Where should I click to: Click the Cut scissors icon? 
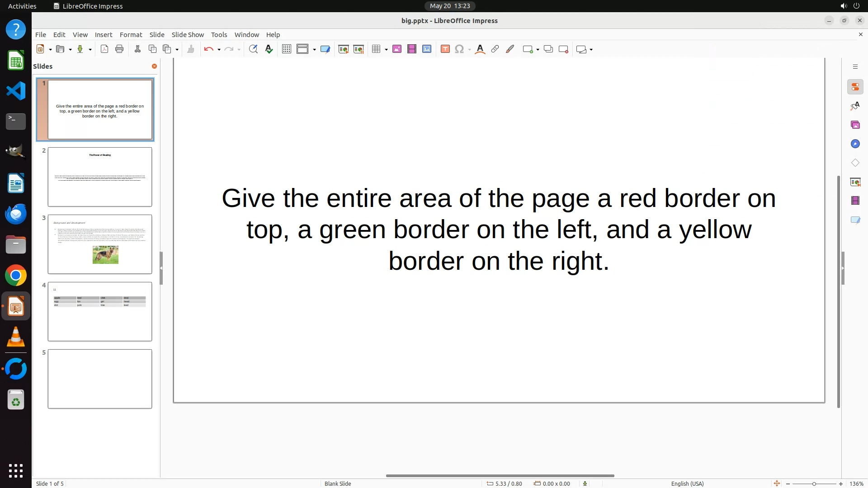pos(137,49)
